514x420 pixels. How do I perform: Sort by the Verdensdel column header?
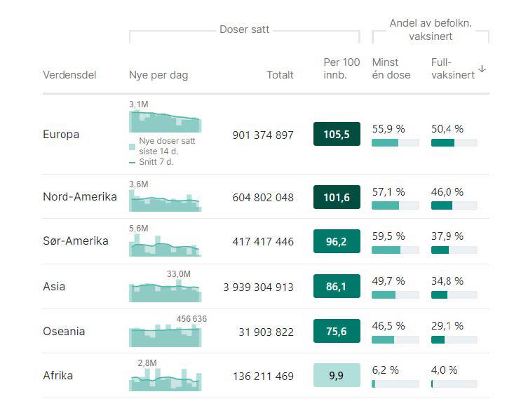(69, 75)
